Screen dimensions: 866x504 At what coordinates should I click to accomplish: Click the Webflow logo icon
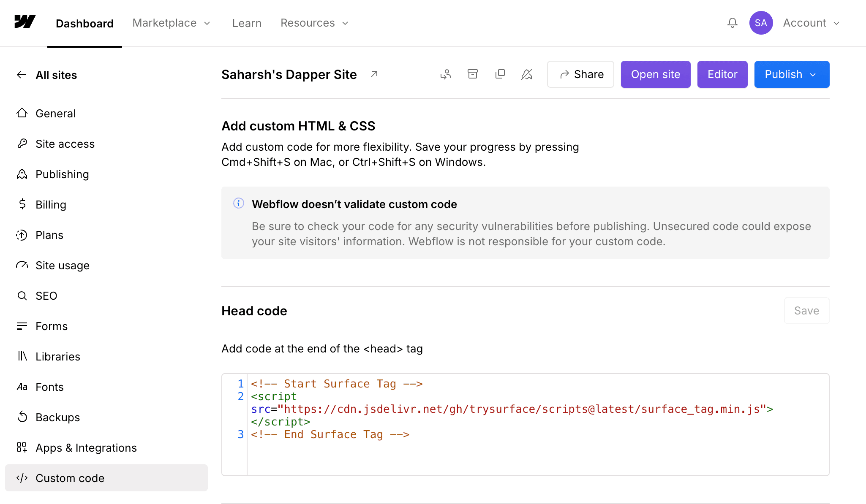coord(25,22)
